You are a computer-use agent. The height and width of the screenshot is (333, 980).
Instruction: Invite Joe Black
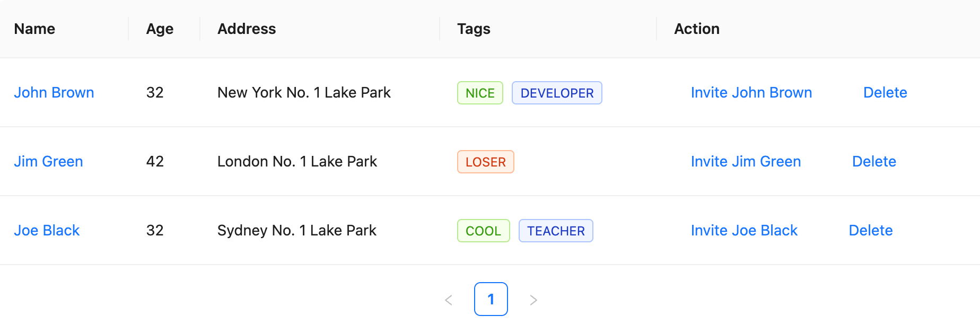[x=744, y=230]
